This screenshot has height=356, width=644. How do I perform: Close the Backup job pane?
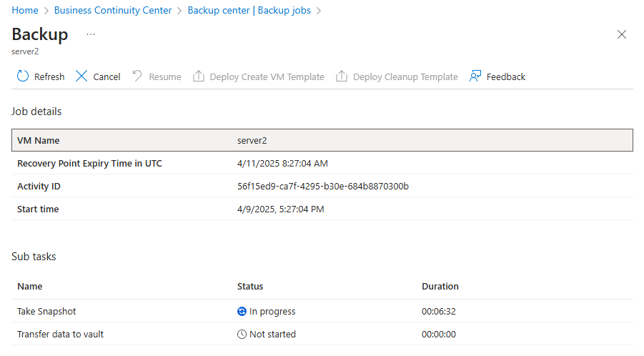point(621,34)
